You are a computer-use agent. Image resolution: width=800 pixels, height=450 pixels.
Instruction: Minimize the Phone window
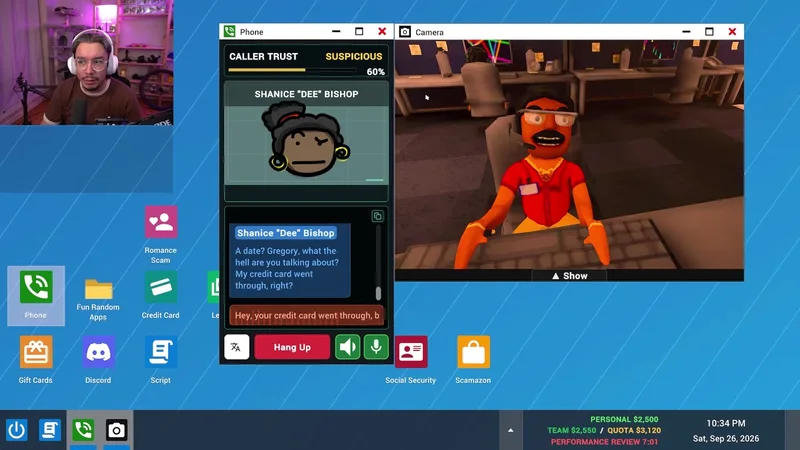click(x=336, y=32)
